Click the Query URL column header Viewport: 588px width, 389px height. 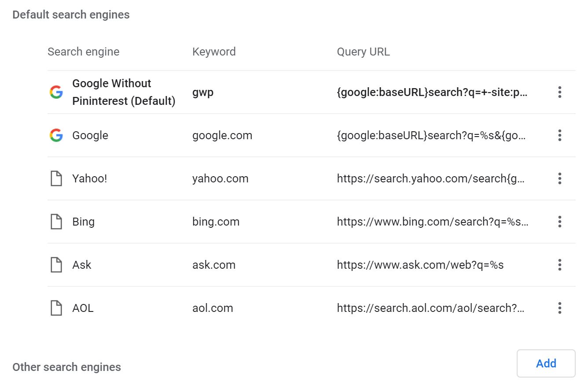pos(363,52)
